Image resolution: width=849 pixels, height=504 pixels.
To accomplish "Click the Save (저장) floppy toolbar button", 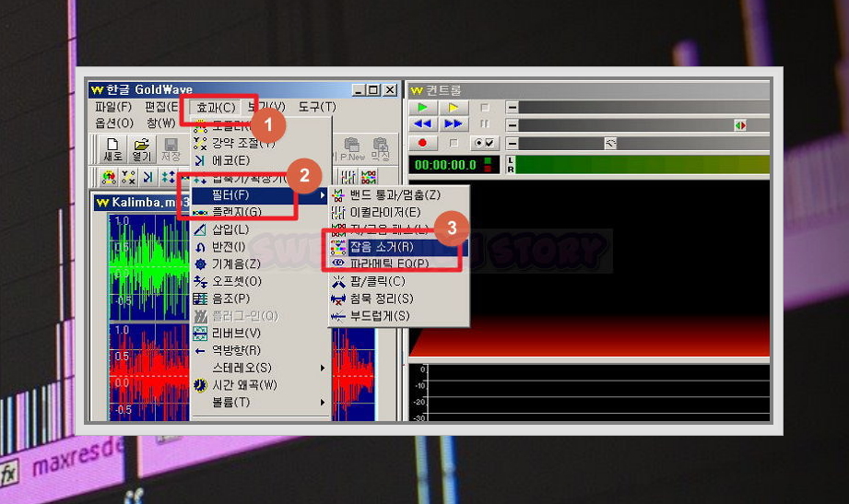I will click(171, 149).
